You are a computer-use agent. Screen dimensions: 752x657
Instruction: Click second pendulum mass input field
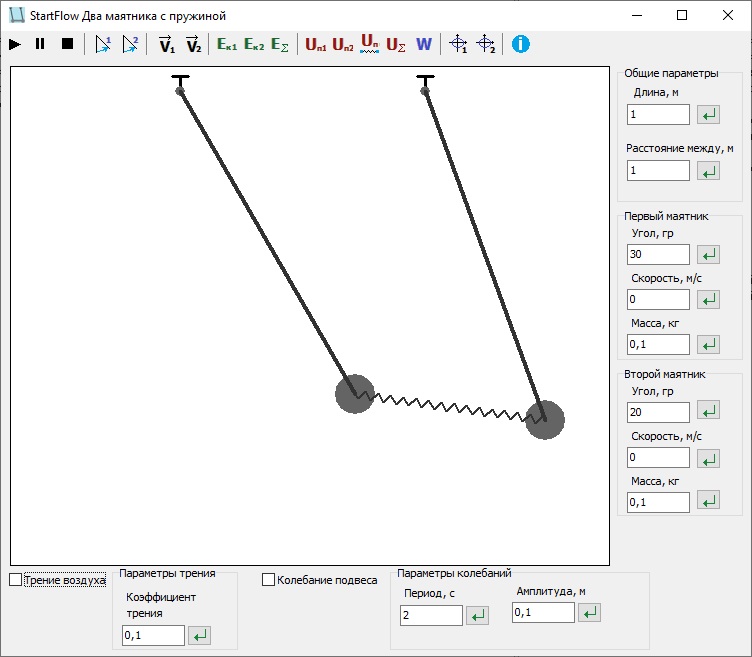[x=658, y=502]
